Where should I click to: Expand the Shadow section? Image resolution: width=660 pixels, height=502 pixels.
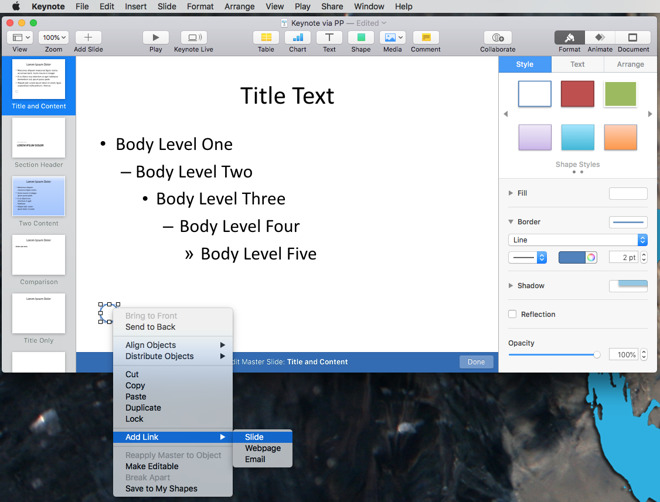point(511,285)
